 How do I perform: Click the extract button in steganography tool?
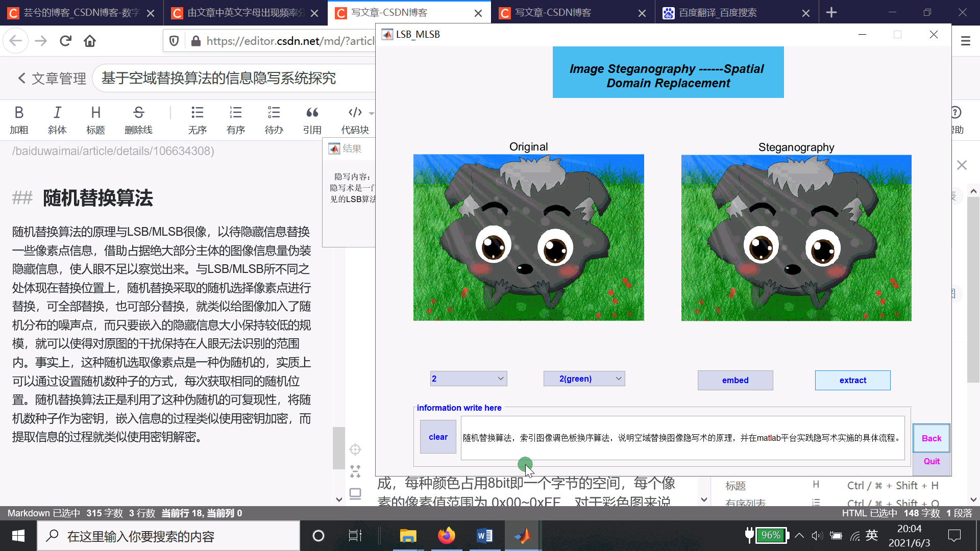tap(853, 380)
